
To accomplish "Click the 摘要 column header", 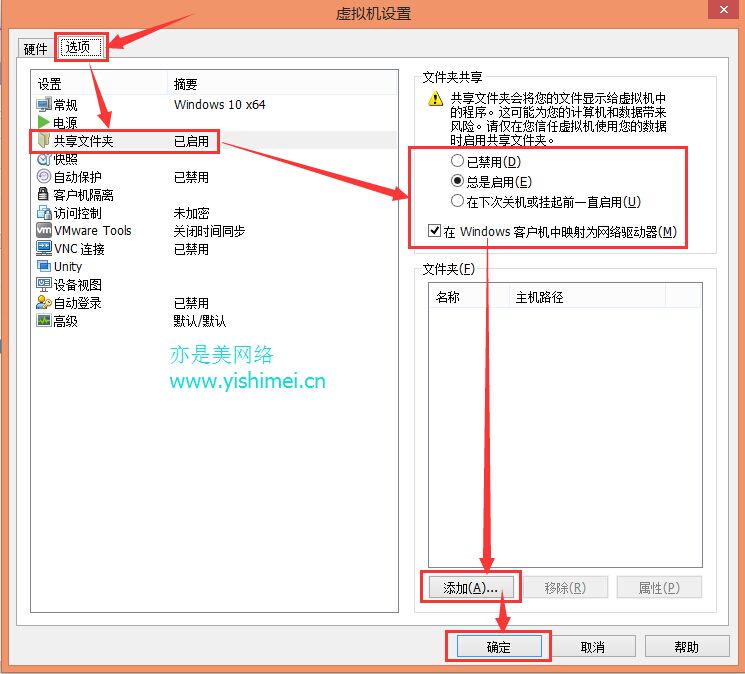I will click(x=282, y=84).
